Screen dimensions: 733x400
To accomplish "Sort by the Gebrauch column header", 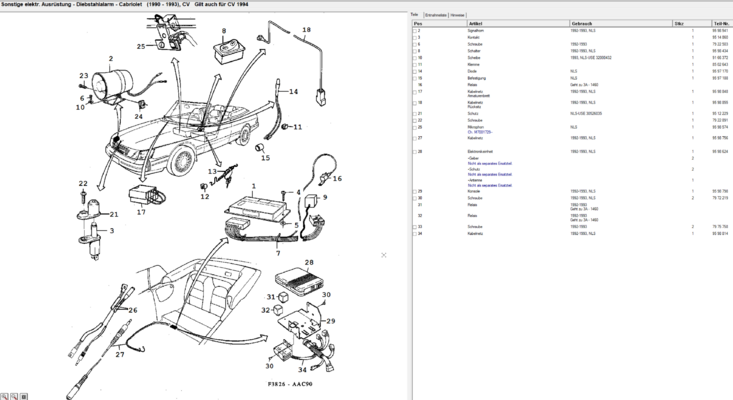I will coord(621,23).
